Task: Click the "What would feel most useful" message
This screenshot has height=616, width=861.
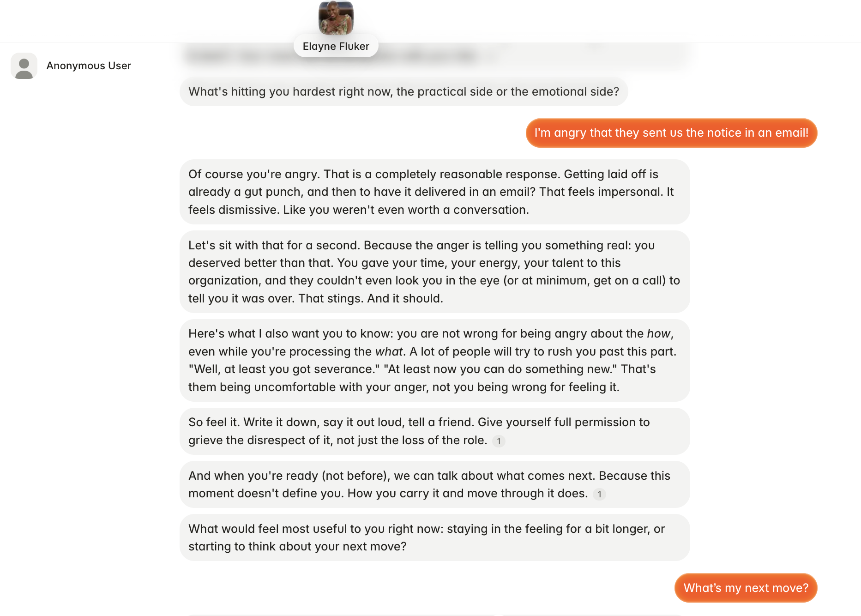Action: coord(434,537)
